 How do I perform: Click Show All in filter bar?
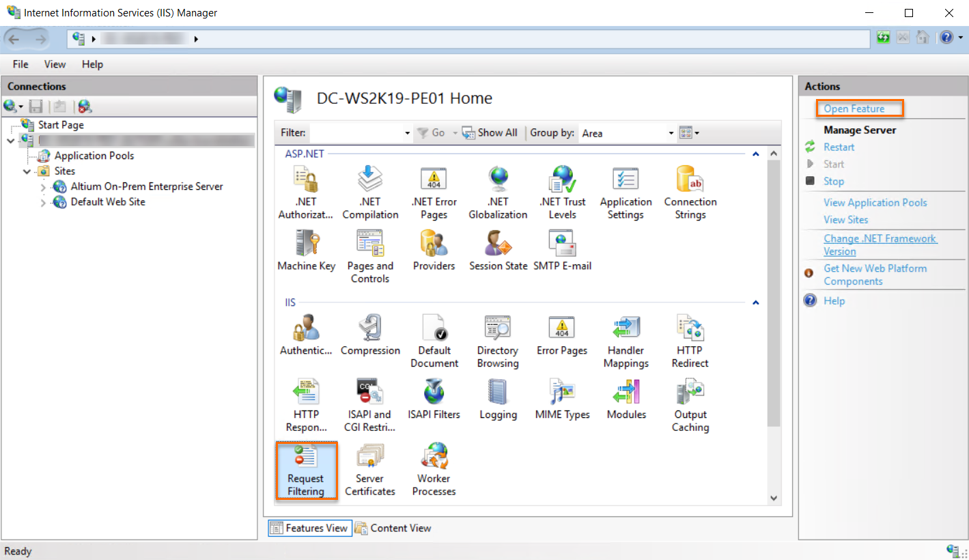[x=490, y=133]
